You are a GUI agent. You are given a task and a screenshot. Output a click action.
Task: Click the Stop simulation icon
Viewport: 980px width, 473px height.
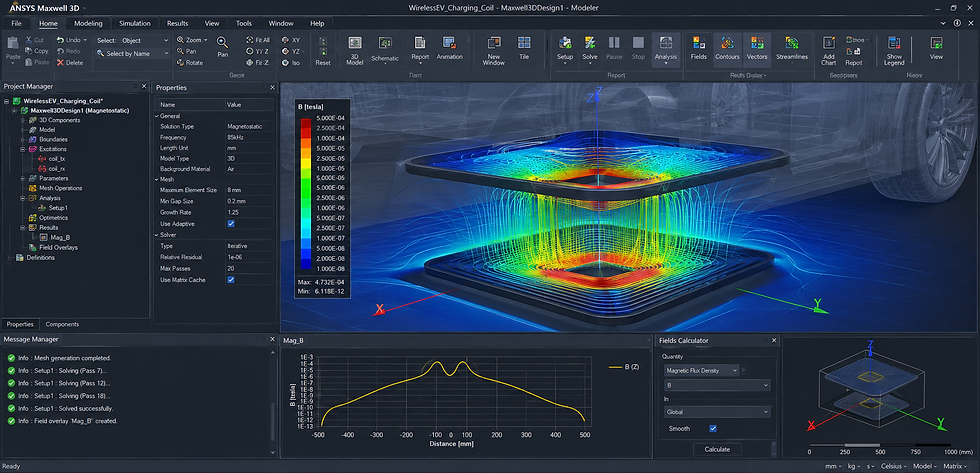pyautogui.click(x=638, y=42)
